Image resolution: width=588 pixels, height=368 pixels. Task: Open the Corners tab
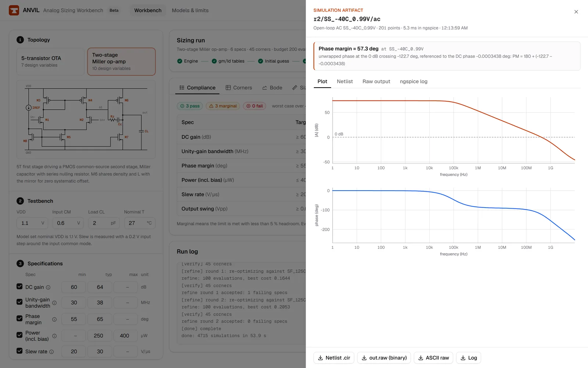pos(239,88)
